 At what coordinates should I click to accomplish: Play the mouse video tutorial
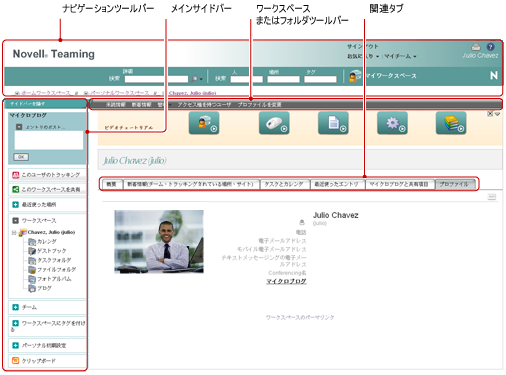[x=274, y=123]
